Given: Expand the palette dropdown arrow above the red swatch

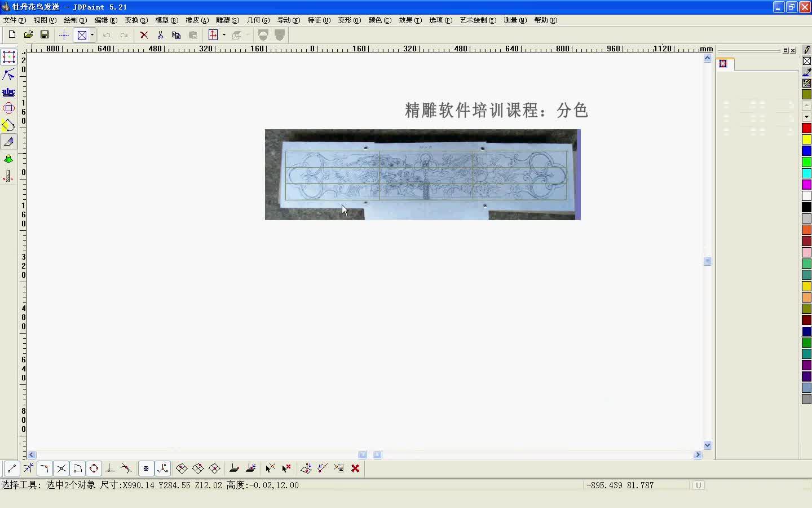Looking at the screenshot, I should click(x=806, y=117).
